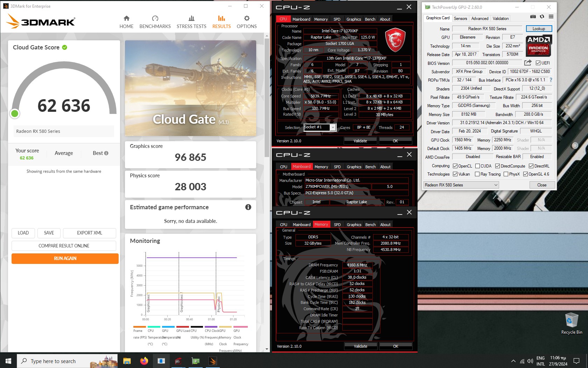Viewport: 588px width, 368px height.
Task: Open OPTIONS gear icon in 3DMark
Action: [x=247, y=18]
